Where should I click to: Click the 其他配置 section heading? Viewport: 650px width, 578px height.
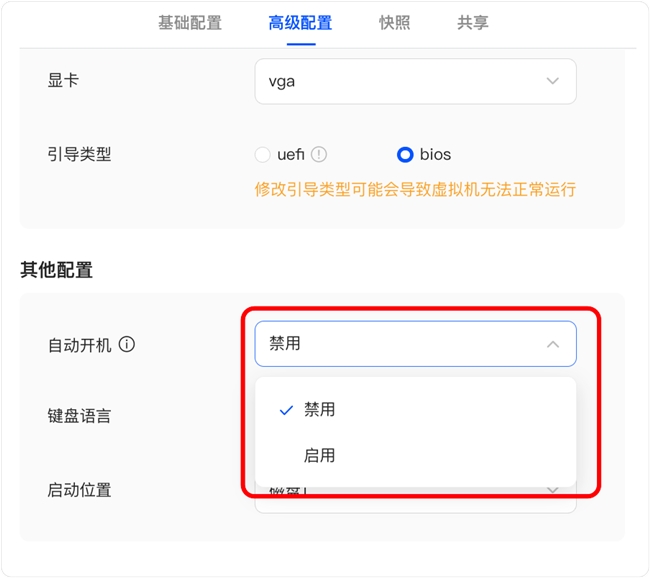[57, 269]
